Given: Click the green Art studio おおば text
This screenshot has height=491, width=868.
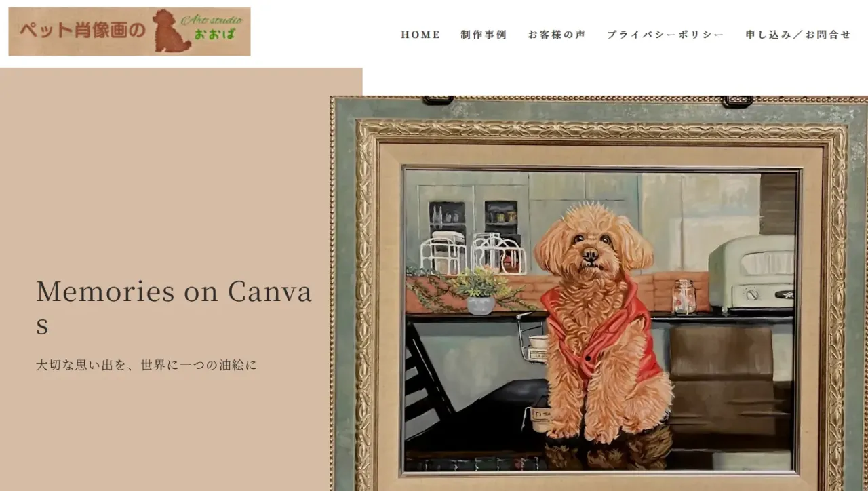Looking at the screenshot, I should click(217, 27).
